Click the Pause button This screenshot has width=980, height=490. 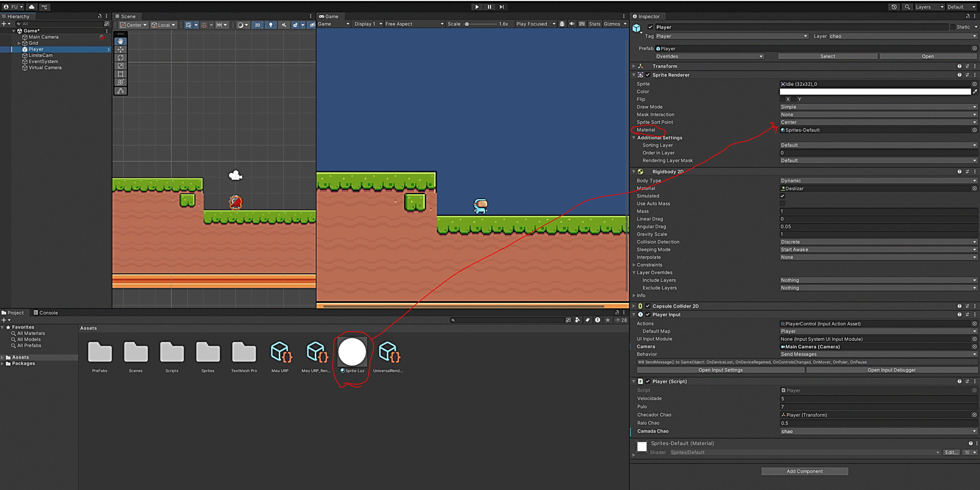489,7
